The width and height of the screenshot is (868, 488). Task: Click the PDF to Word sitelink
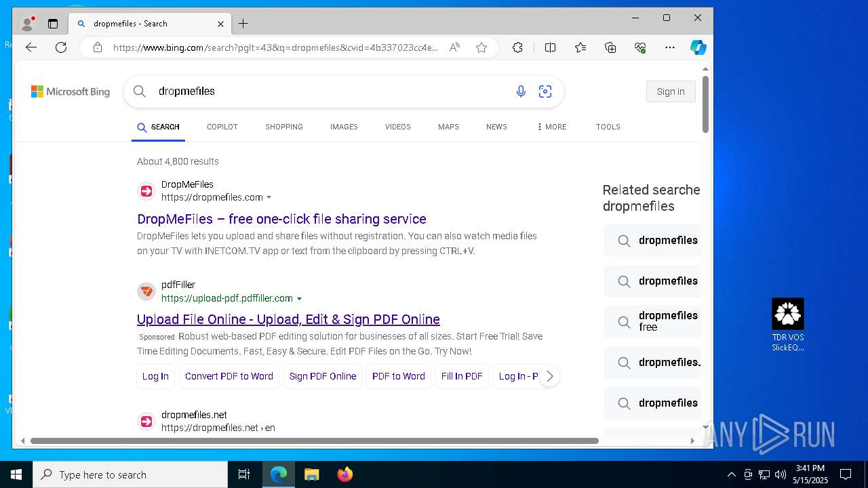(399, 376)
